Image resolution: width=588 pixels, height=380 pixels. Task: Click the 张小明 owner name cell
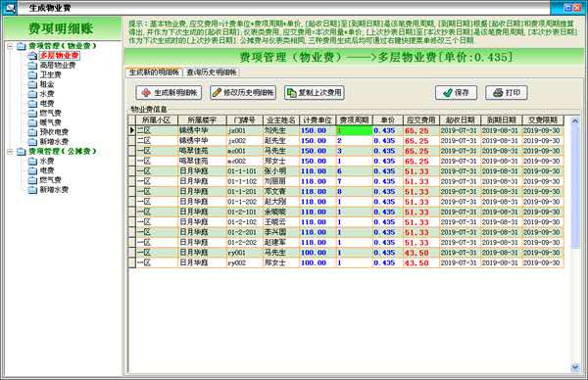281,171
